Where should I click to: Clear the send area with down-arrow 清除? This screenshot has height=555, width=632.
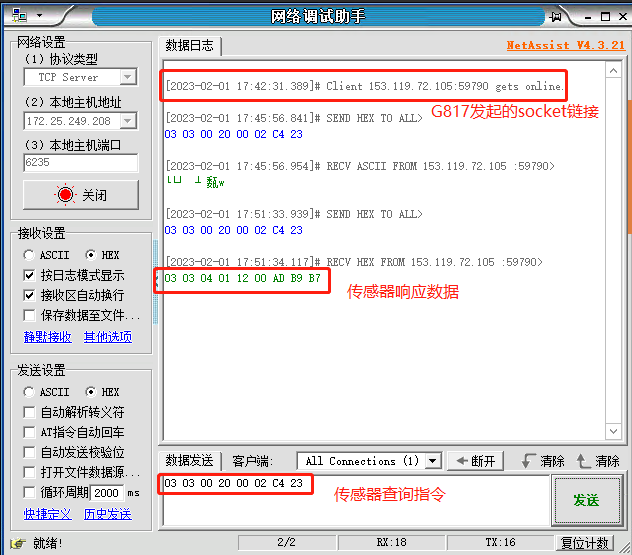point(542,461)
